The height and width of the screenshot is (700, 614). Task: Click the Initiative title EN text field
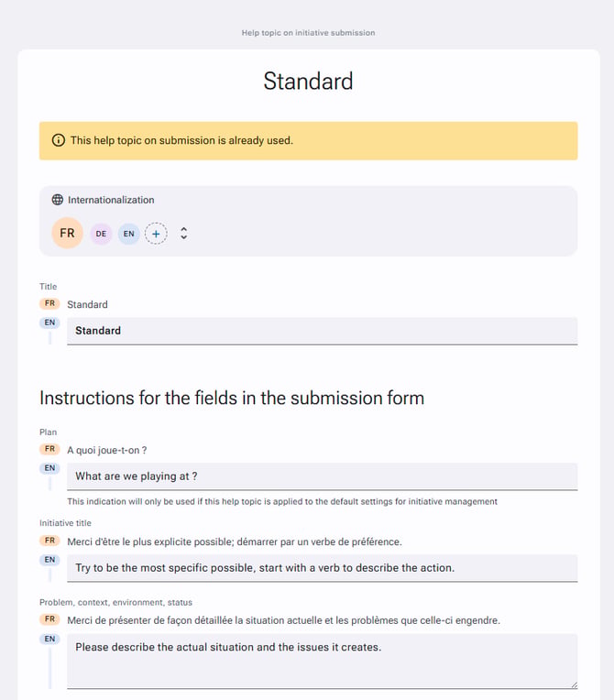coord(322,568)
